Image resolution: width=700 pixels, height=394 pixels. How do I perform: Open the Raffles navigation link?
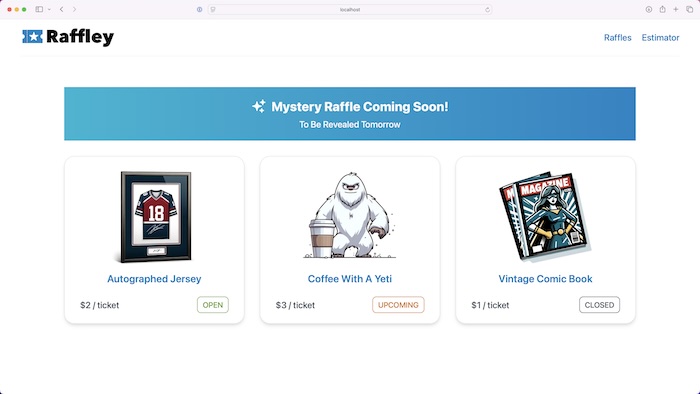(x=617, y=38)
